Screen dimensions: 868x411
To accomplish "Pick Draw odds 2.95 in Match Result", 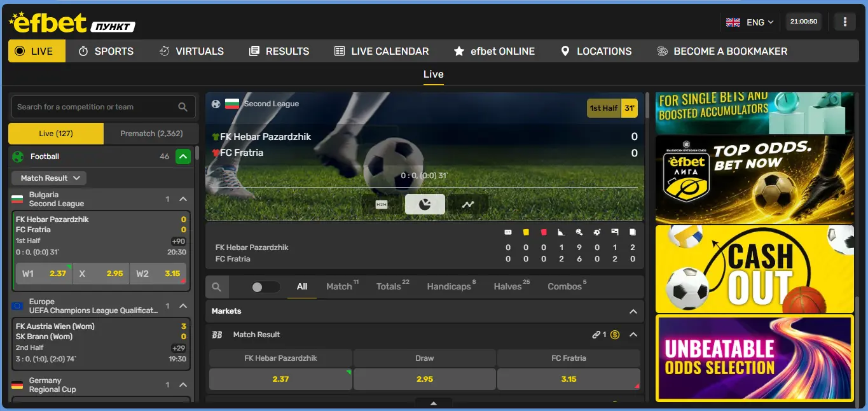I will click(x=425, y=379).
